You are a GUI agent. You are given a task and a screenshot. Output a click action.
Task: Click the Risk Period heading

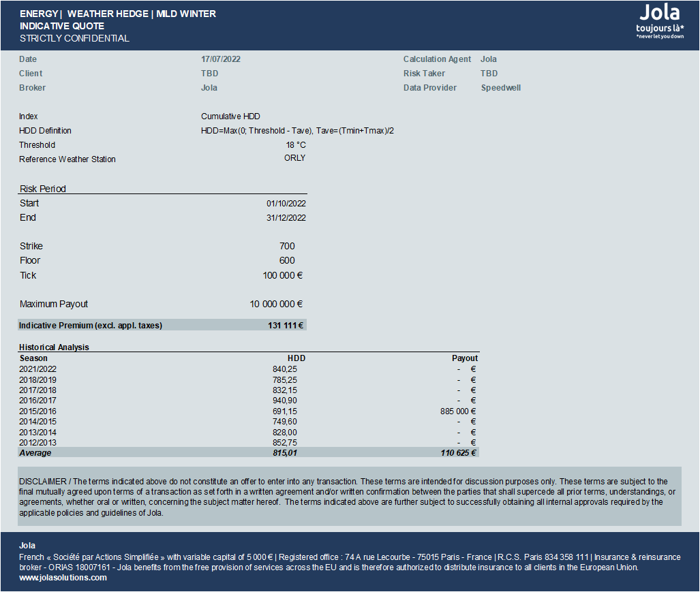tap(43, 189)
